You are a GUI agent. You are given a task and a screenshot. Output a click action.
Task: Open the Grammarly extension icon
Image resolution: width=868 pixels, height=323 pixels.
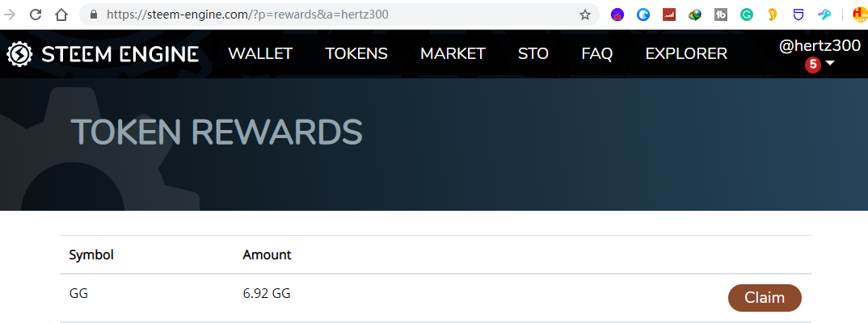tap(747, 15)
